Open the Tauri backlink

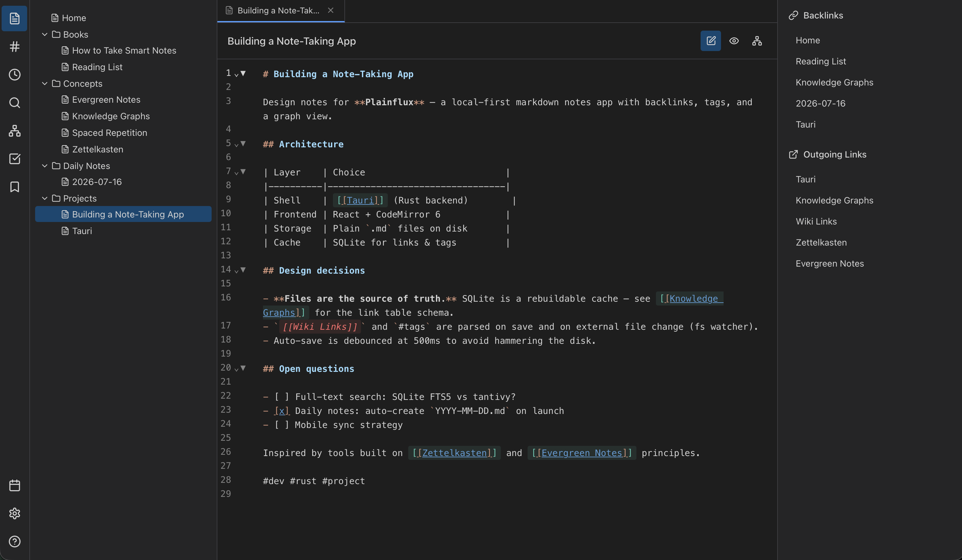click(x=806, y=124)
